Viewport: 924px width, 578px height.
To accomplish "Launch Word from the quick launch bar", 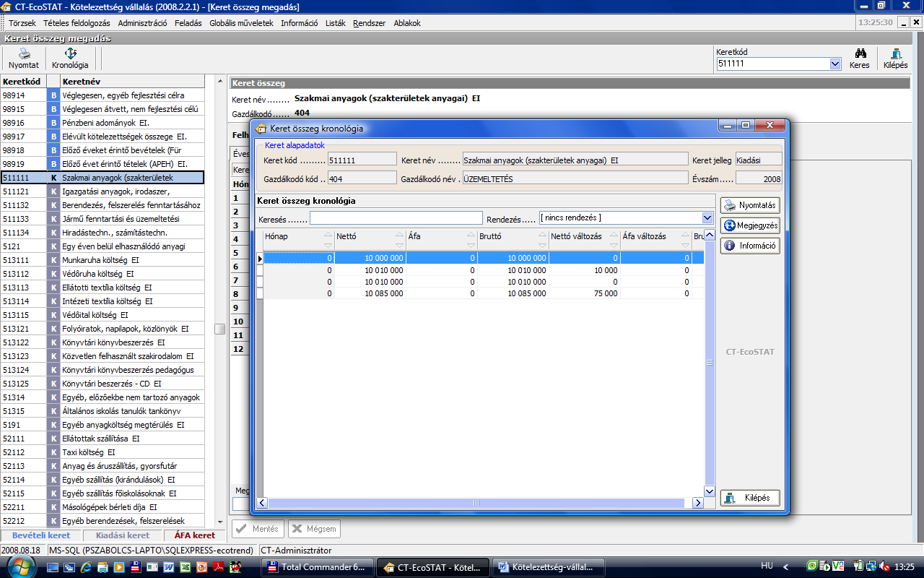I will (168, 567).
